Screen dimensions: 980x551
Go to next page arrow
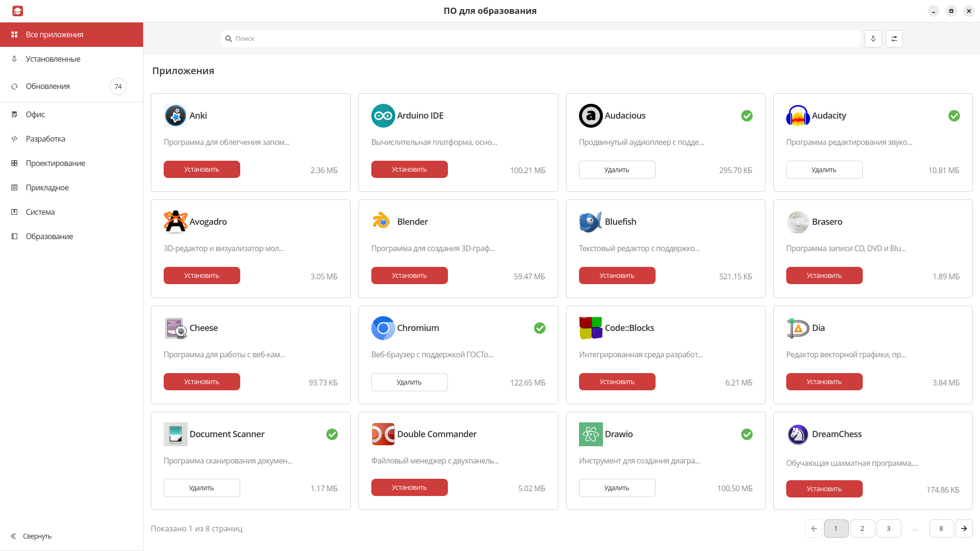tap(964, 529)
